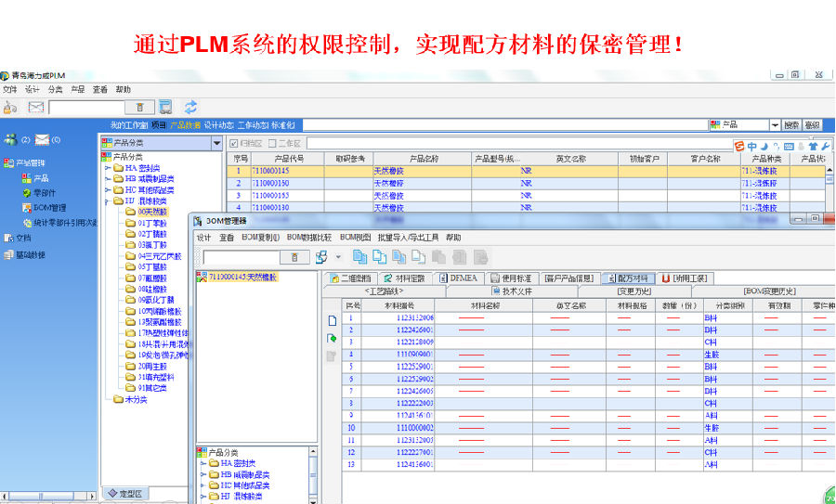Click the first blue copy icon in BOM toolbar
Screen dimensions: 836x504
[359, 257]
